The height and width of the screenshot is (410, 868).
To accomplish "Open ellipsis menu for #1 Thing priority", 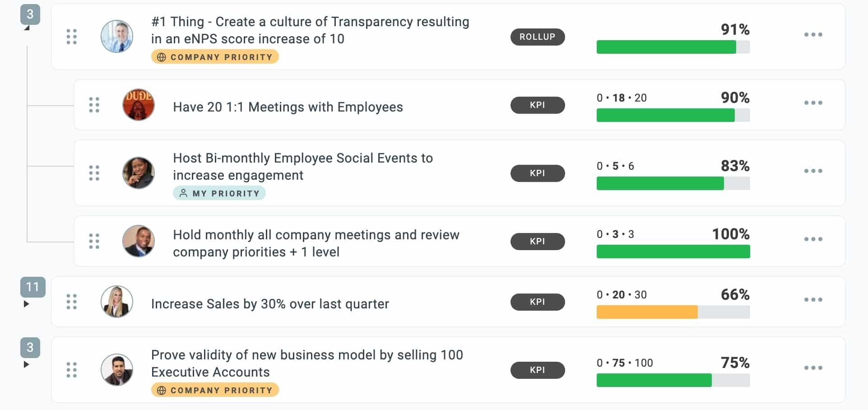I will click(813, 35).
